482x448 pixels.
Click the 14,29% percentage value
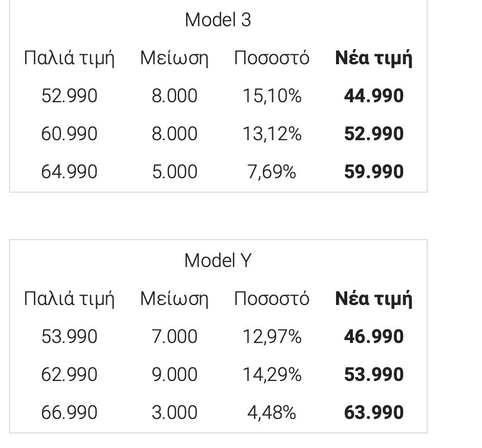(x=272, y=375)
